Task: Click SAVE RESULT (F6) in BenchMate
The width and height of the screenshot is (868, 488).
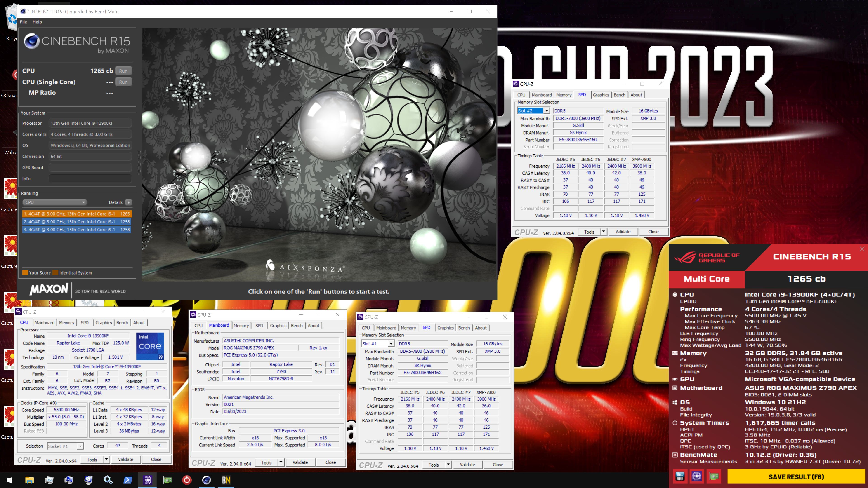Action: coord(796,477)
